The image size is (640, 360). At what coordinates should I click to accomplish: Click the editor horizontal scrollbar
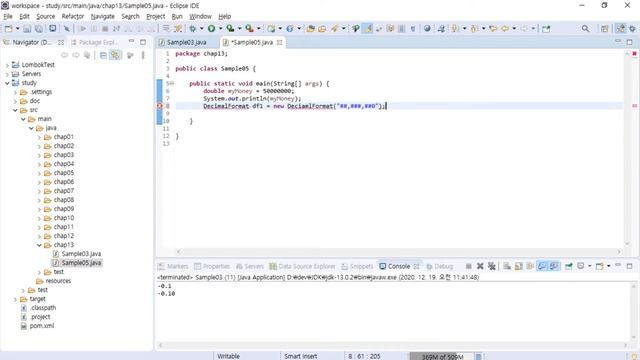tap(399, 252)
